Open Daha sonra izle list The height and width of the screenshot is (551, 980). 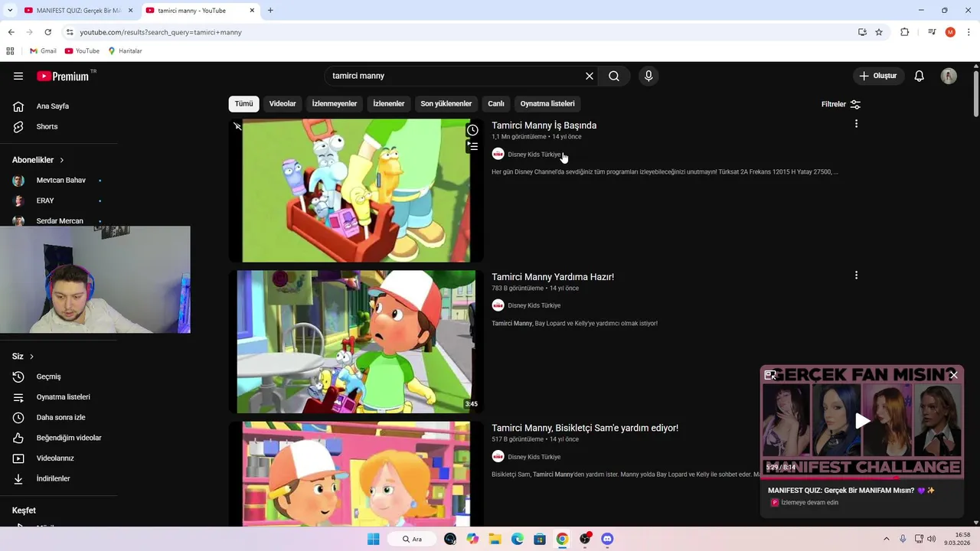pyautogui.click(x=60, y=418)
